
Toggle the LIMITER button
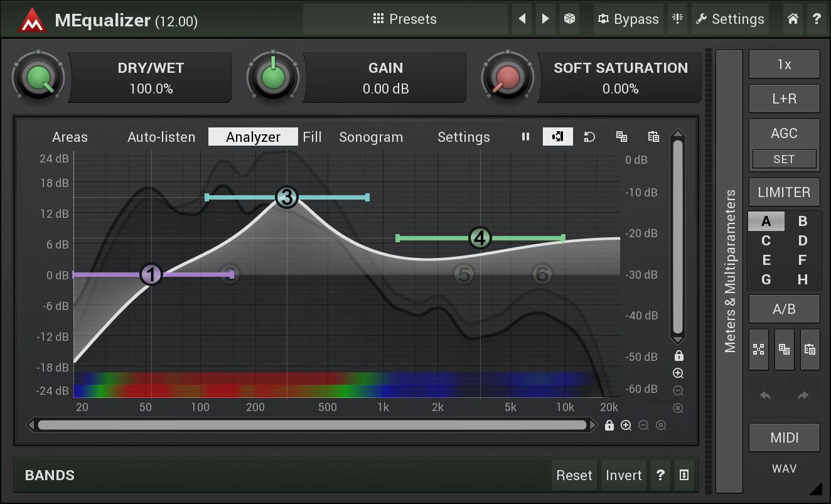pyautogui.click(x=784, y=192)
